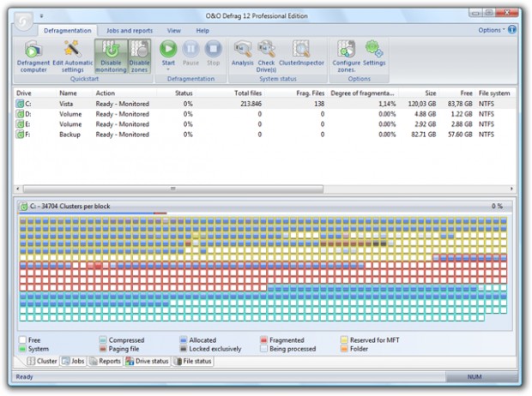Click the Fragmented legend color swatch
The height and width of the screenshot is (396, 532).
[x=263, y=339]
